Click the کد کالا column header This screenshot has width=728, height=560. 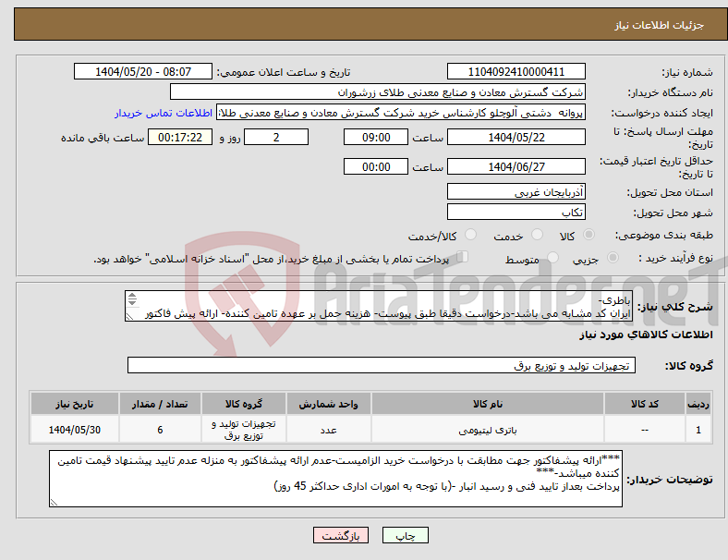point(645,404)
